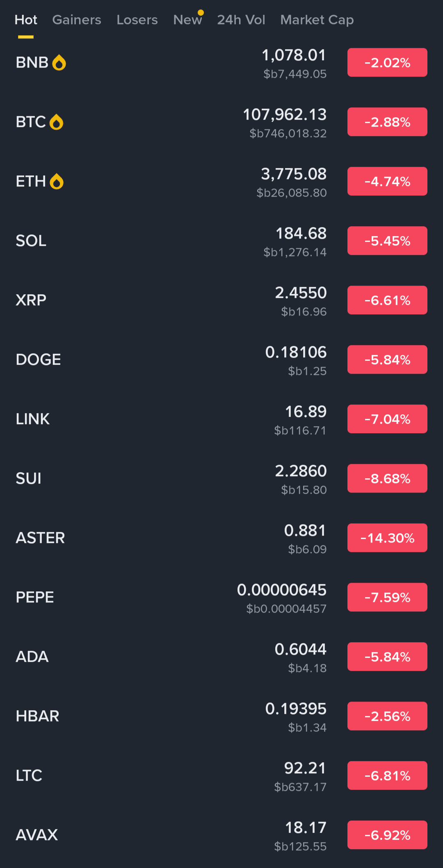Select the Hot tab
The width and height of the screenshot is (443, 868).
[26, 20]
